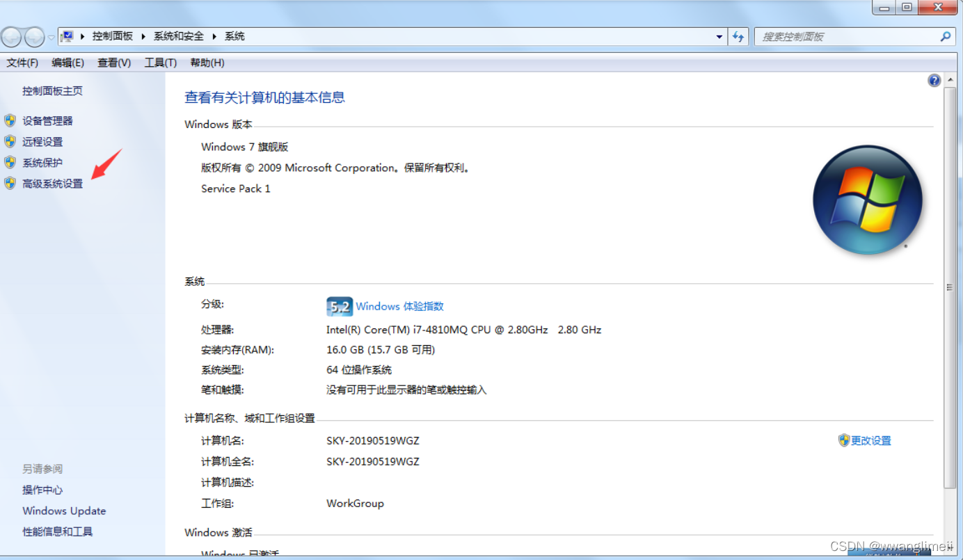The height and width of the screenshot is (560, 963).
Task: Click the WorkGroup value
Action: (355, 503)
